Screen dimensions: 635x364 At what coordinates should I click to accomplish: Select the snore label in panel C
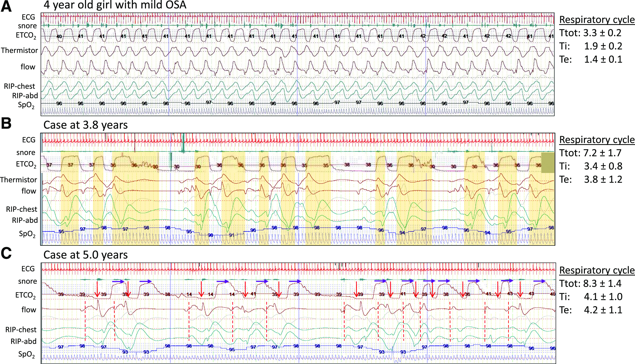(27, 282)
